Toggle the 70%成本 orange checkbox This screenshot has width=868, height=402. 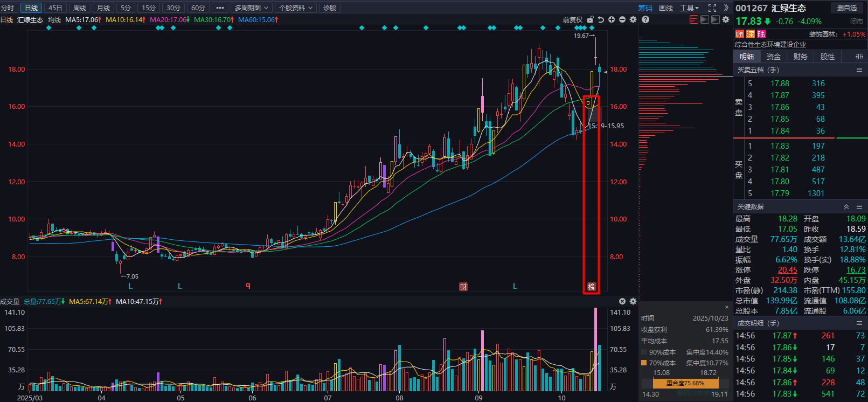coord(644,363)
